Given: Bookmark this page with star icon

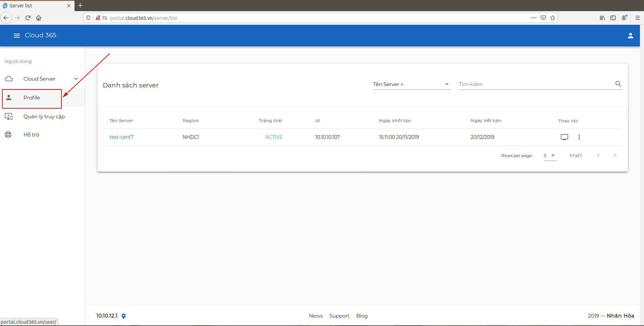Looking at the screenshot, I should 553,18.
